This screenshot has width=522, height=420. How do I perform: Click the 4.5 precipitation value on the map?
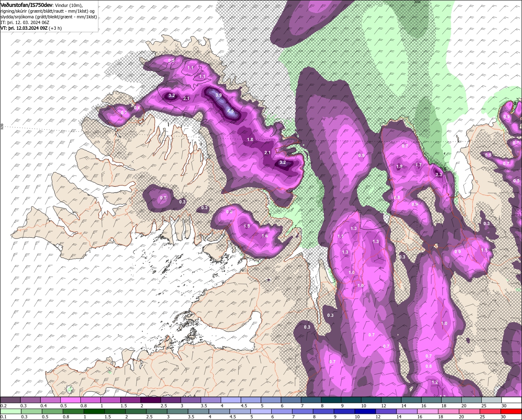230,111
